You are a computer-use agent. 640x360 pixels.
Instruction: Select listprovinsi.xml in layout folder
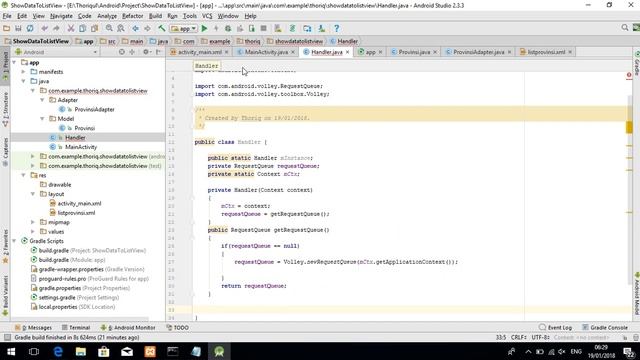pos(76,213)
